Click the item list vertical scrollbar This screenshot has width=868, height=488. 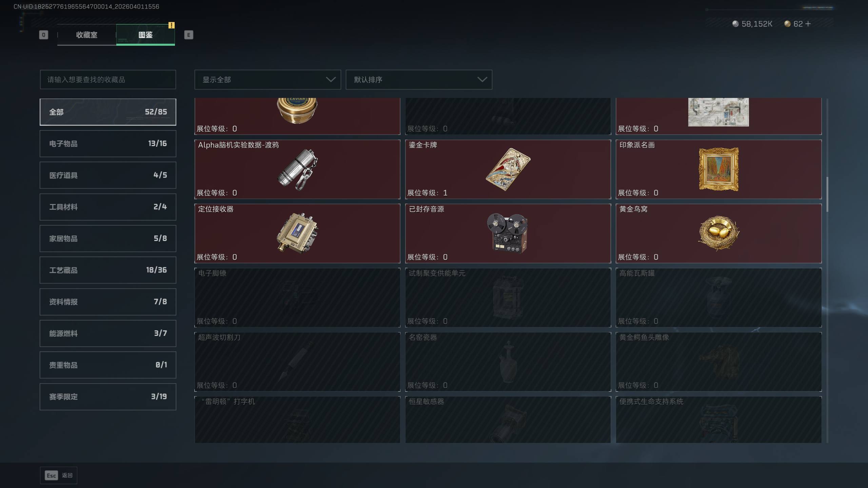coord(827,194)
